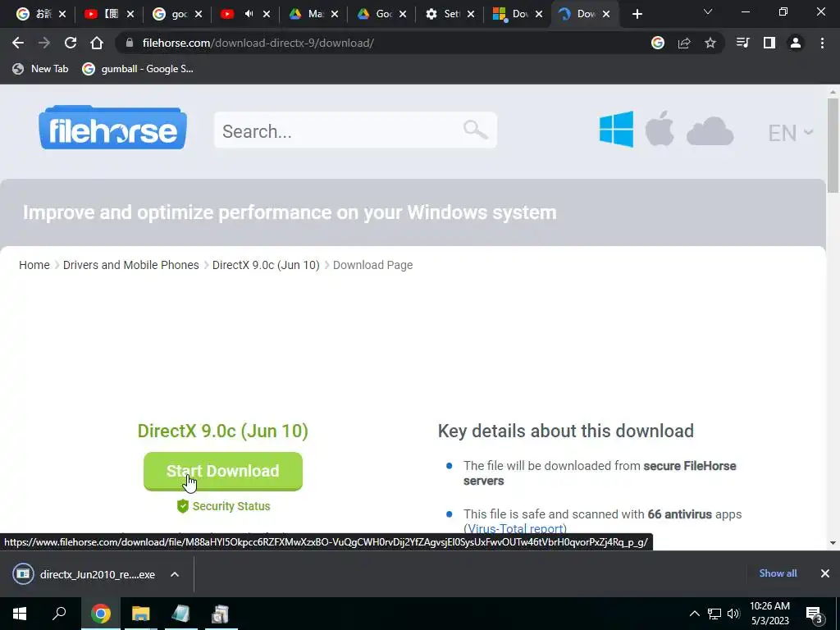This screenshot has width=840, height=630.
Task: Open DirectX 9.0c (Jun 10) breadcrumb
Action: 266,265
